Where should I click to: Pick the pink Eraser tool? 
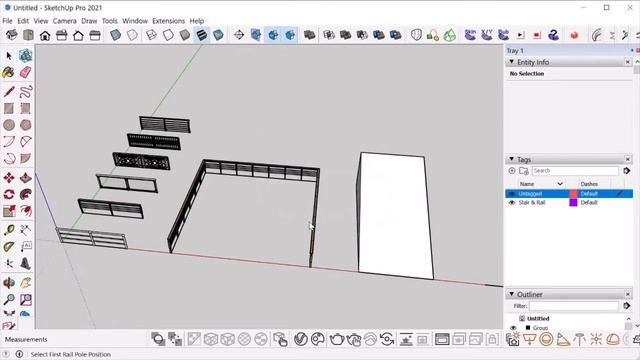click(x=25, y=72)
